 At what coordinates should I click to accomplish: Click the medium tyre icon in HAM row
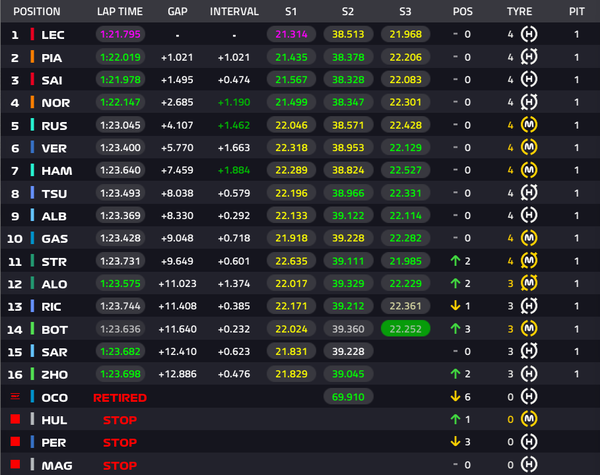(529, 170)
